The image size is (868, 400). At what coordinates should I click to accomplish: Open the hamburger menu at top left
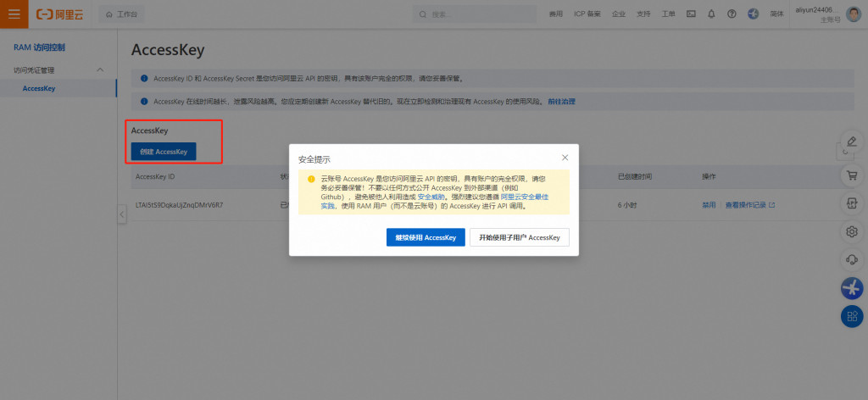coord(14,14)
